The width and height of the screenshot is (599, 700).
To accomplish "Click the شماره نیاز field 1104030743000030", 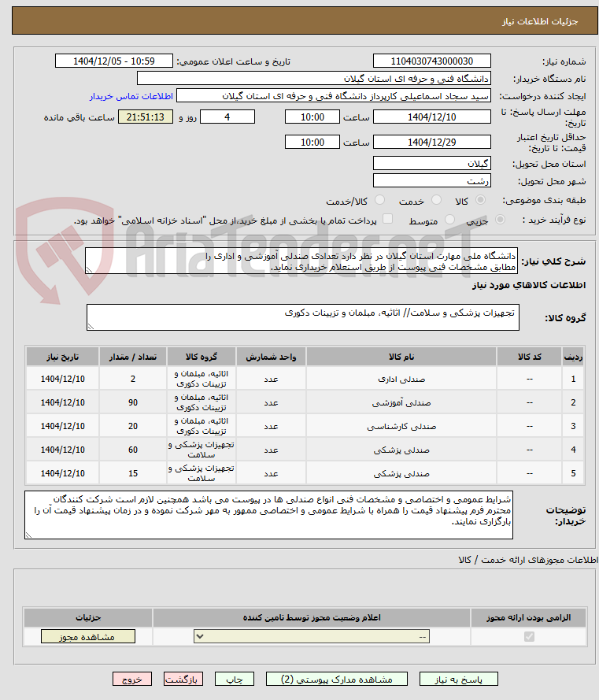I will click(x=431, y=61).
